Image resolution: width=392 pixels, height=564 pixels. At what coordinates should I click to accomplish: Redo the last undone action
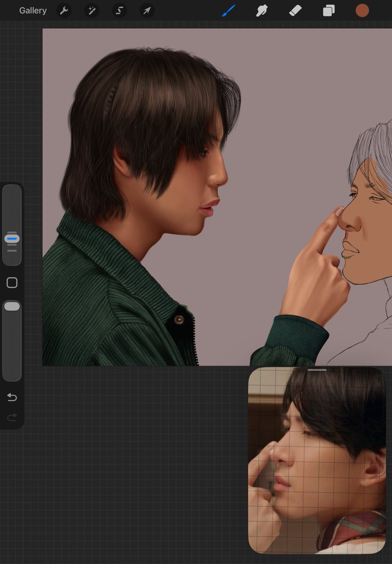(12, 417)
